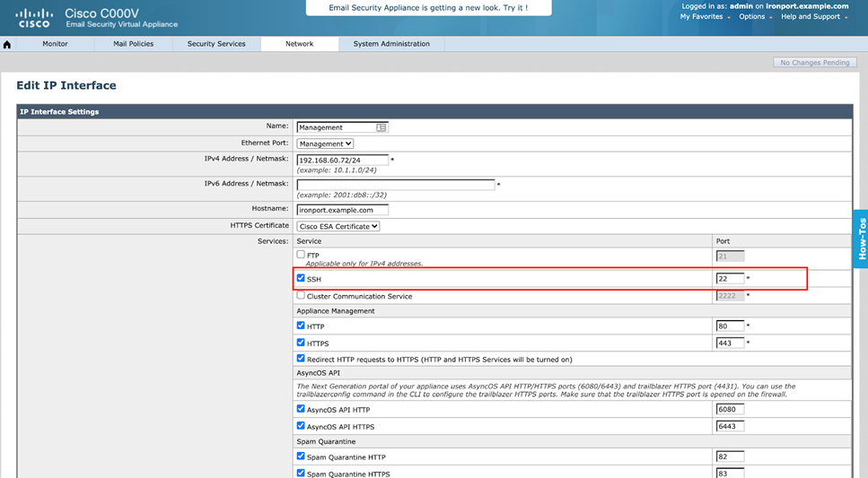Expand the Options menu
The height and width of the screenshot is (478, 868).
pos(755,16)
